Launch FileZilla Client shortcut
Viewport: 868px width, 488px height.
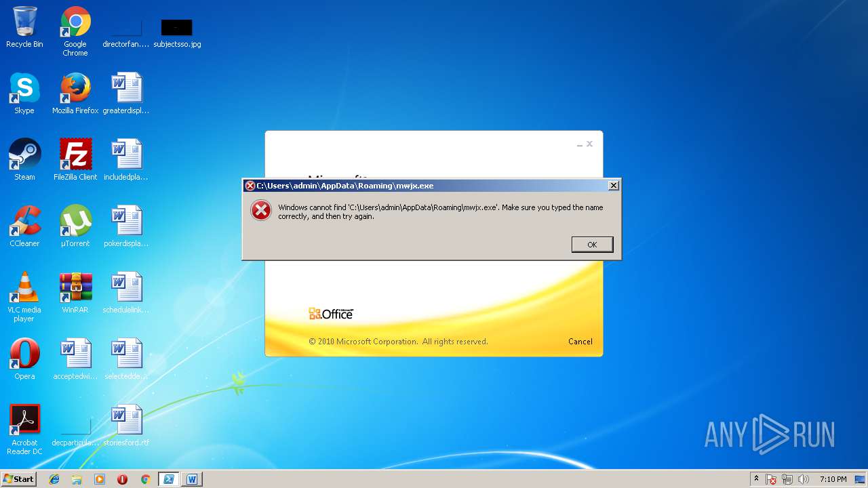click(x=75, y=160)
